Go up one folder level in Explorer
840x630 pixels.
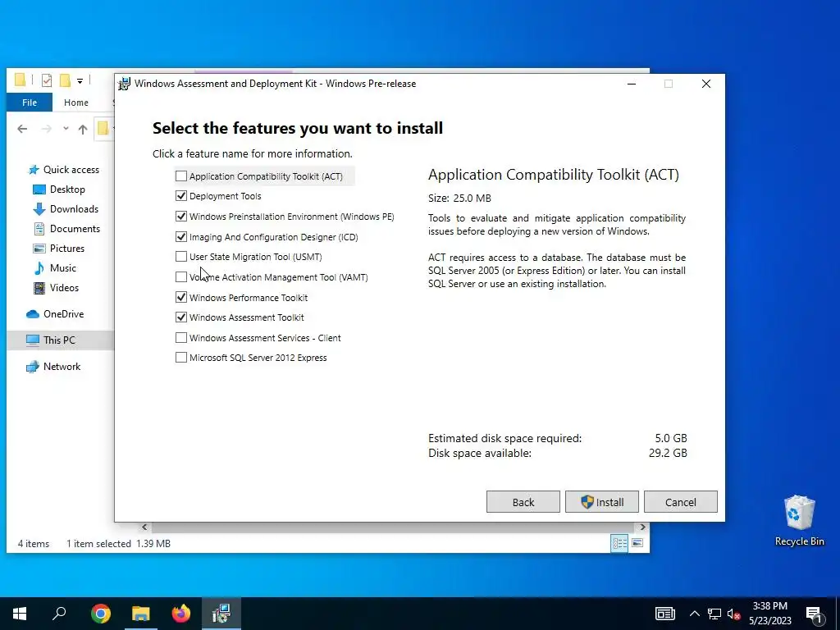click(83, 129)
